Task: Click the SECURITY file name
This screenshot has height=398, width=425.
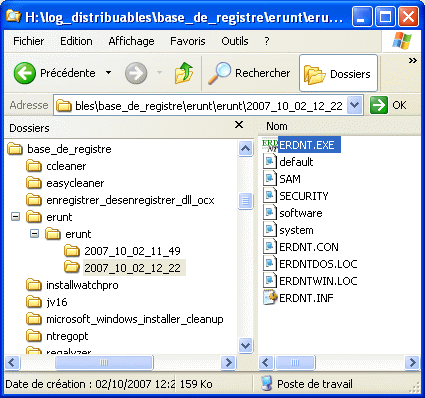Action: [x=304, y=196]
